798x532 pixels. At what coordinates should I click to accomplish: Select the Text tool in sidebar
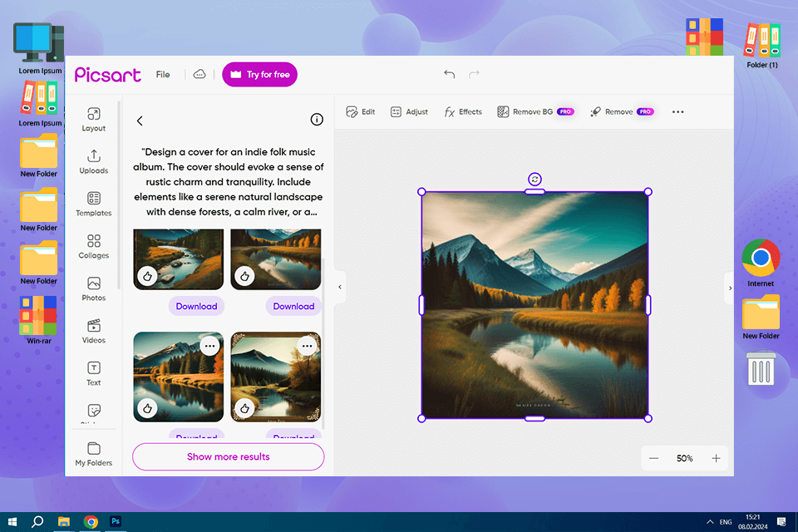[x=94, y=373]
